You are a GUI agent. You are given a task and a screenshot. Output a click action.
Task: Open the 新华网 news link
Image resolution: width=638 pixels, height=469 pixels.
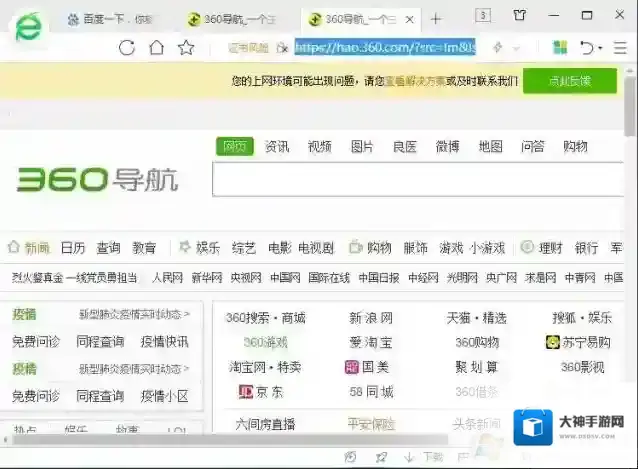coord(207,278)
